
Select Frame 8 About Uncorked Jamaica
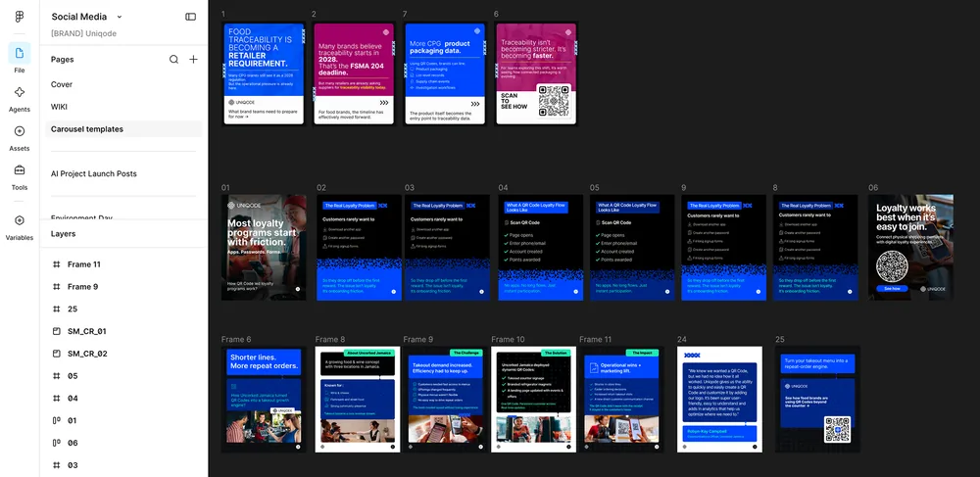coord(358,400)
